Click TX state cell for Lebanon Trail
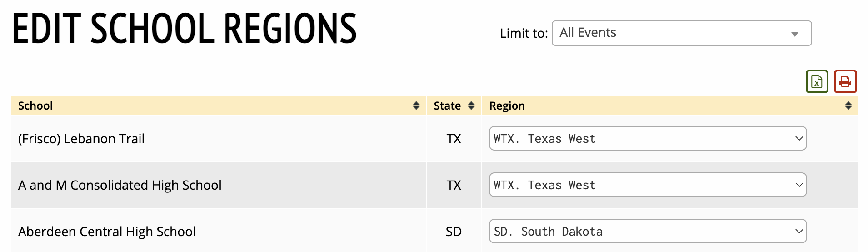 click(454, 139)
